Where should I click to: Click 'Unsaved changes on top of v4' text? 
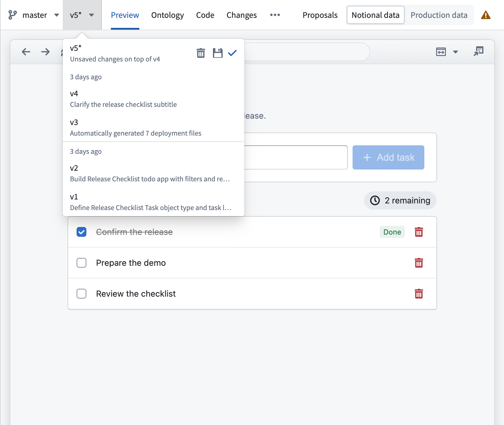click(x=115, y=59)
